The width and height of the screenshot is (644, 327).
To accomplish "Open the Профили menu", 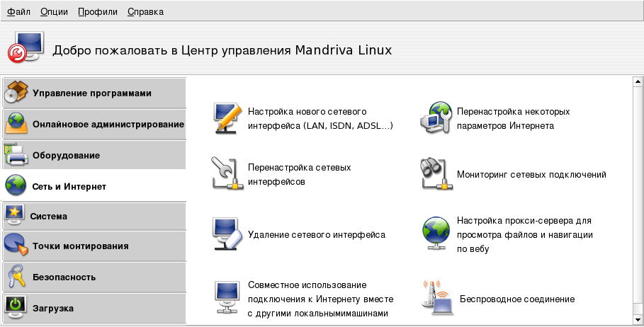I will pyautogui.click(x=97, y=12).
